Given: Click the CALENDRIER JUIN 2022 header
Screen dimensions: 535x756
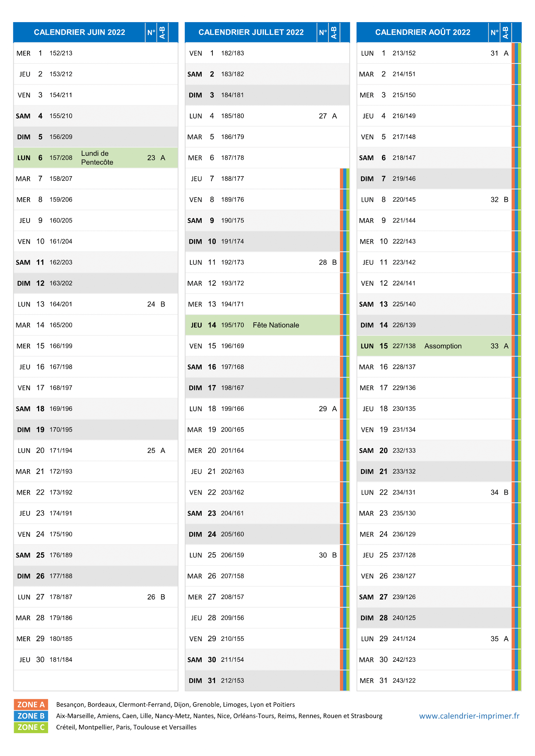Looking at the screenshot, I should point(79,32).
